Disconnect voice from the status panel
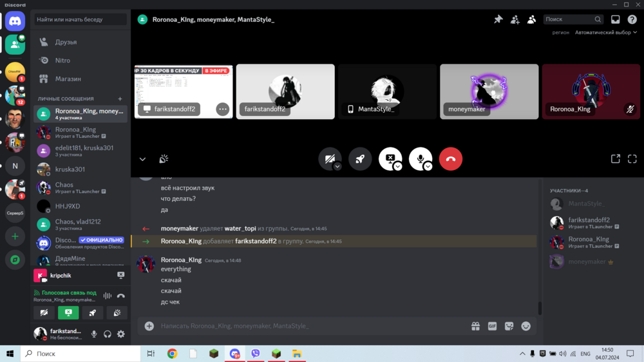The height and width of the screenshot is (362, 644). pyautogui.click(x=121, y=296)
